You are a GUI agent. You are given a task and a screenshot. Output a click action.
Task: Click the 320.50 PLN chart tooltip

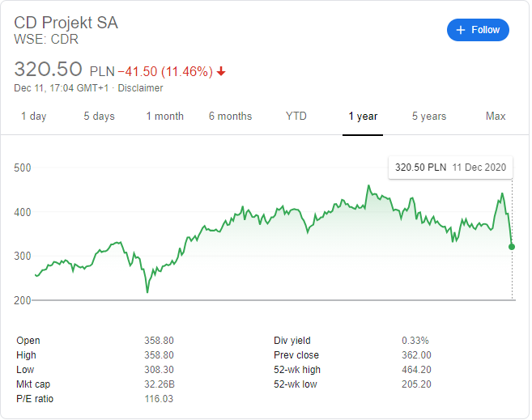pyautogui.click(x=450, y=168)
